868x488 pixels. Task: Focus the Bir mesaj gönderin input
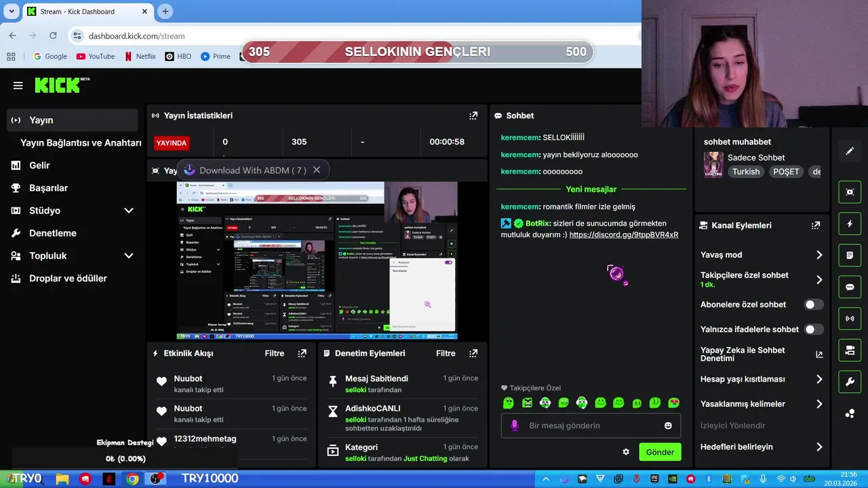pyautogui.click(x=591, y=426)
